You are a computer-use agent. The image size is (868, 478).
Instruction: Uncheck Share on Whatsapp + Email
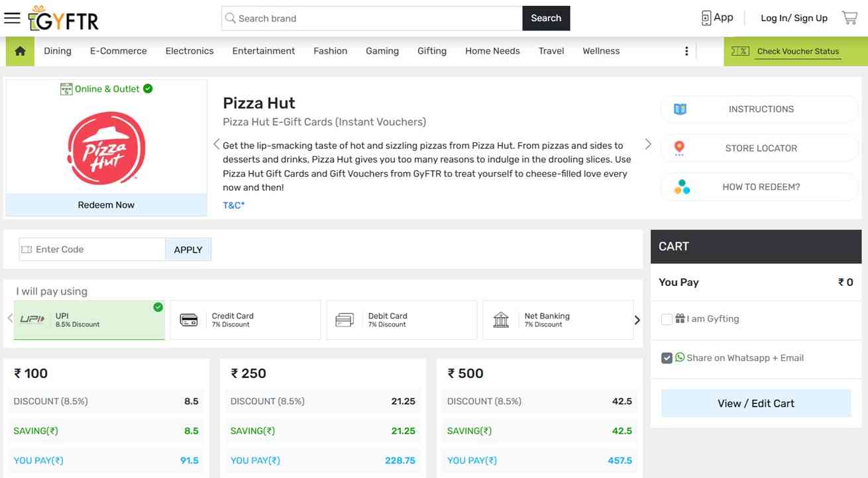pos(667,358)
